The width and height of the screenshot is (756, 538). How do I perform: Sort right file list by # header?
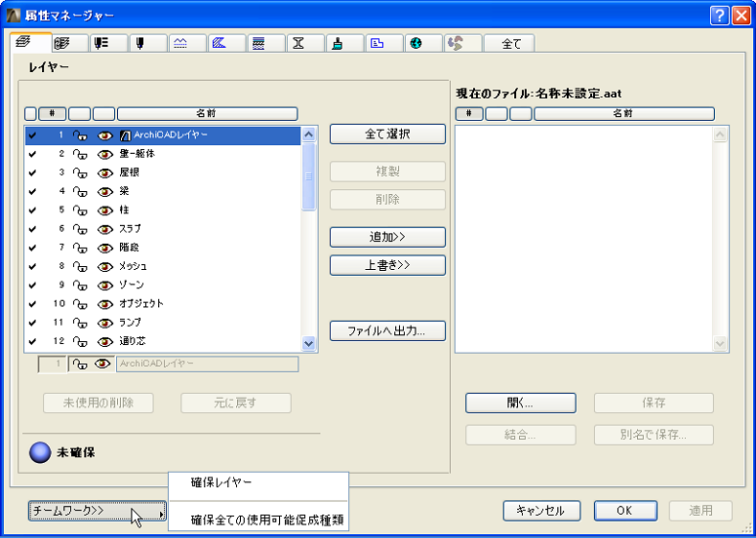click(x=469, y=114)
